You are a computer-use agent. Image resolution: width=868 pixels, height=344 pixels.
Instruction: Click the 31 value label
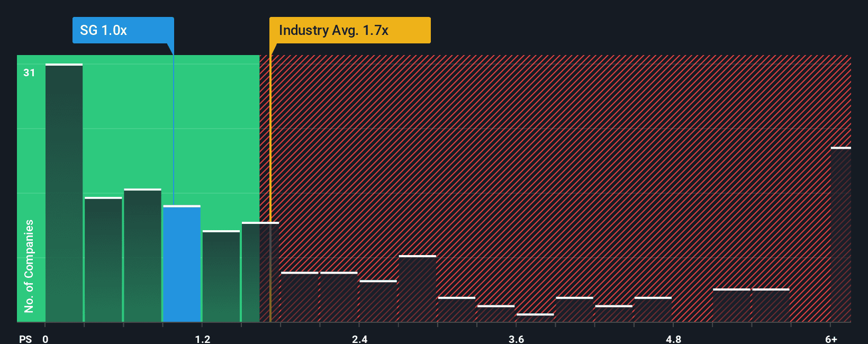click(29, 73)
